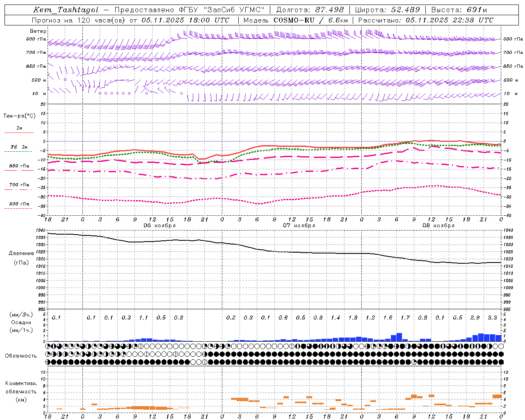Click the 700 гПа temperature legend entry
This screenshot has height=420, width=525.
[x=19, y=185]
